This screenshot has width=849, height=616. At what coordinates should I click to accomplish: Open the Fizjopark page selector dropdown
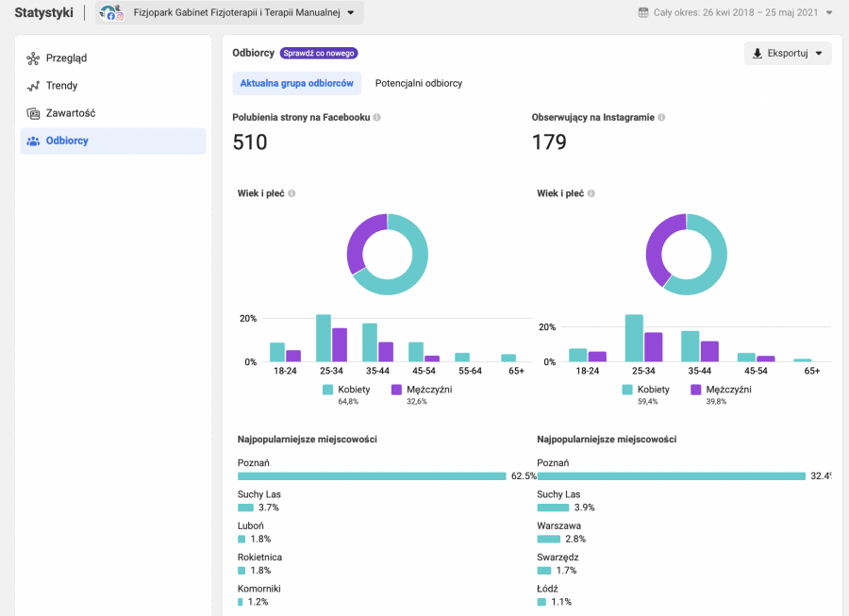(x=351, y=13)
